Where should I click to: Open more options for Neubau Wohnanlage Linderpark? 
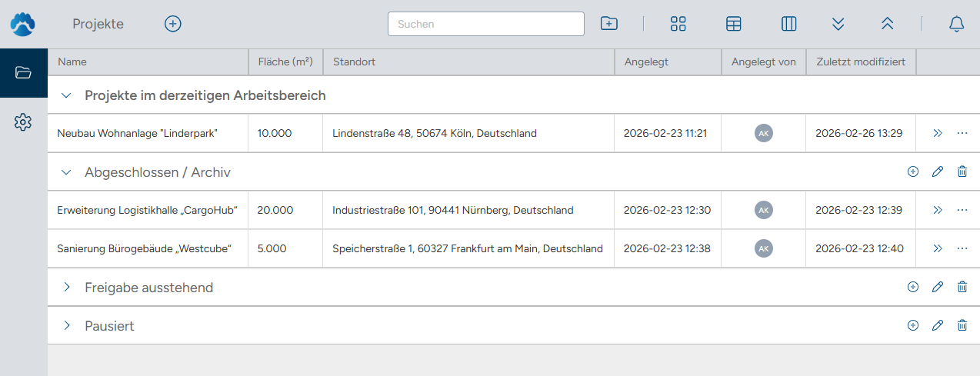(962, 133)
